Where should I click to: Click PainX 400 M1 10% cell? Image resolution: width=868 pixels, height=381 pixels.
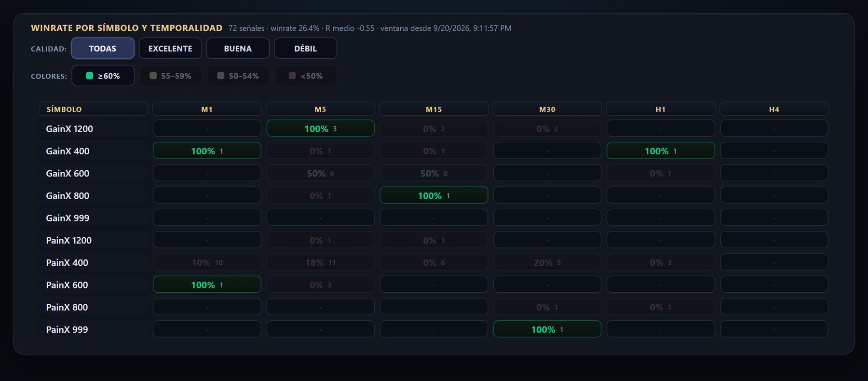(x=207, y=262)
